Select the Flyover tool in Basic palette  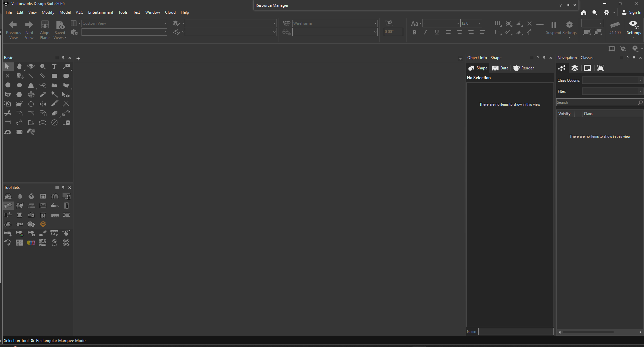[x=31, y=67]
